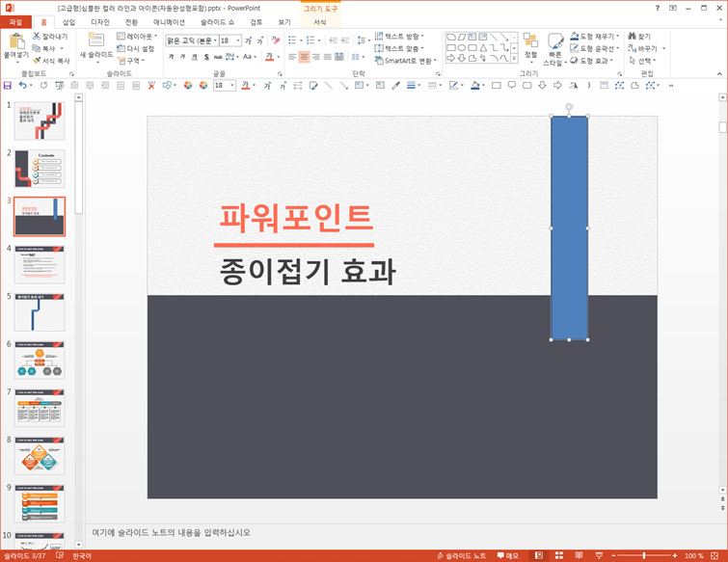Switch to the Design (디자인) tab
Image resolution: width=728 pixels, height=562 pixels.
point(100,22)
